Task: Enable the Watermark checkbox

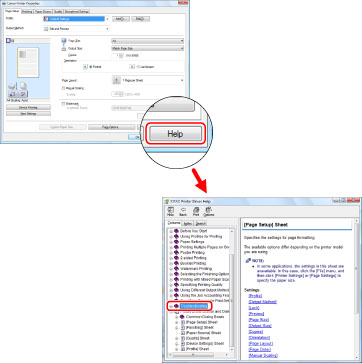Action: pyautogui.click(x=64, y=104)
